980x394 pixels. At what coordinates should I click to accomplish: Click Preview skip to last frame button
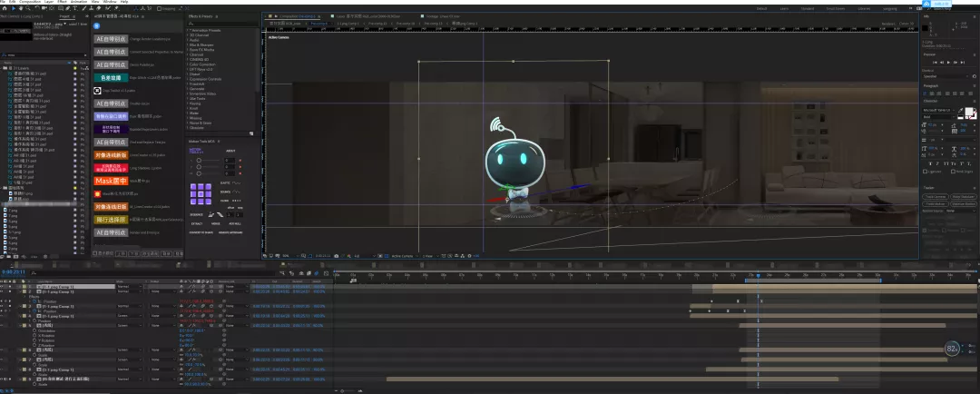point(963,62)
